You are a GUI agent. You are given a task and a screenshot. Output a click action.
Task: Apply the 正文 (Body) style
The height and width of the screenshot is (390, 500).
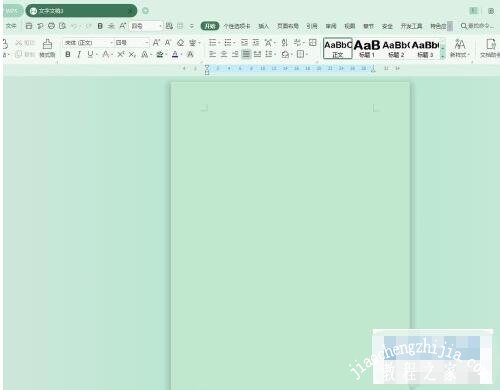[338, 48]
